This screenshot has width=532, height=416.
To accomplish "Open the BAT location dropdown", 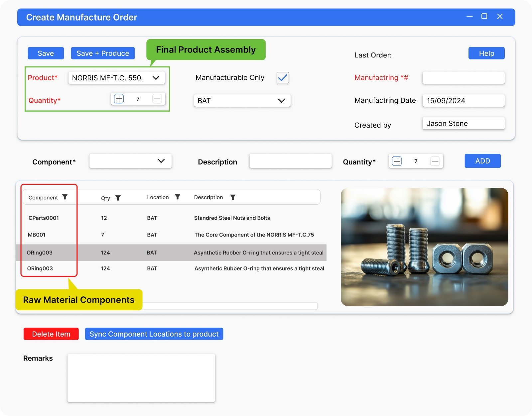I will pyautogui.click(x=242, y=101).
